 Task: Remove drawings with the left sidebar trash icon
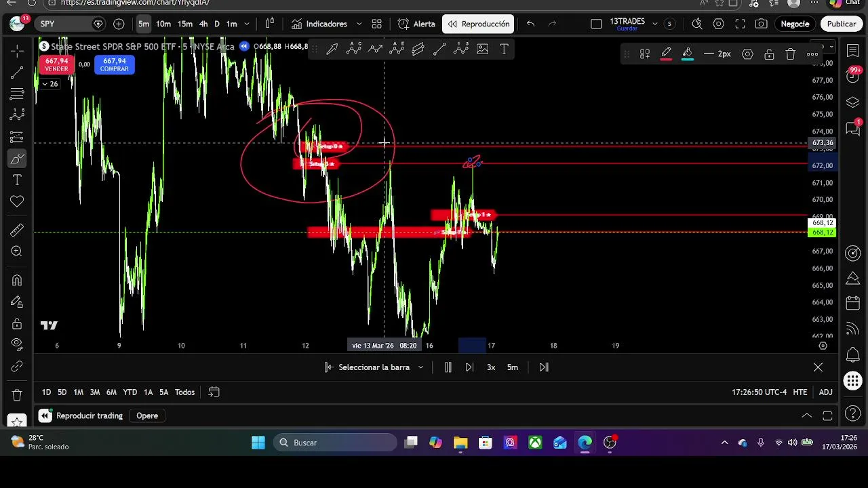coord(17,394)
